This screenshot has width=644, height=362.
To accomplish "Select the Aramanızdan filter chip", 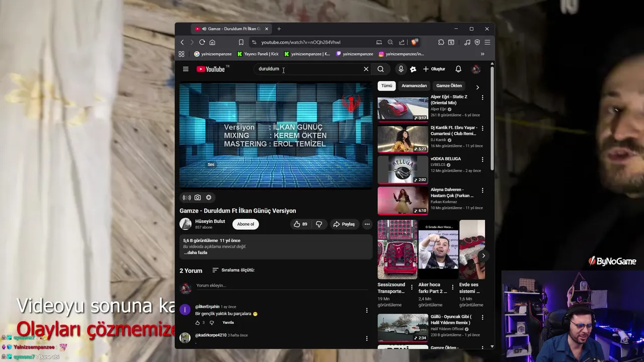I will (x=414, y=85).
